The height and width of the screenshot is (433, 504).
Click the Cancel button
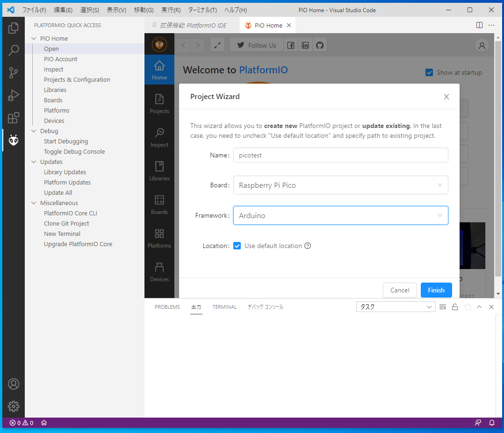[400, 290]
